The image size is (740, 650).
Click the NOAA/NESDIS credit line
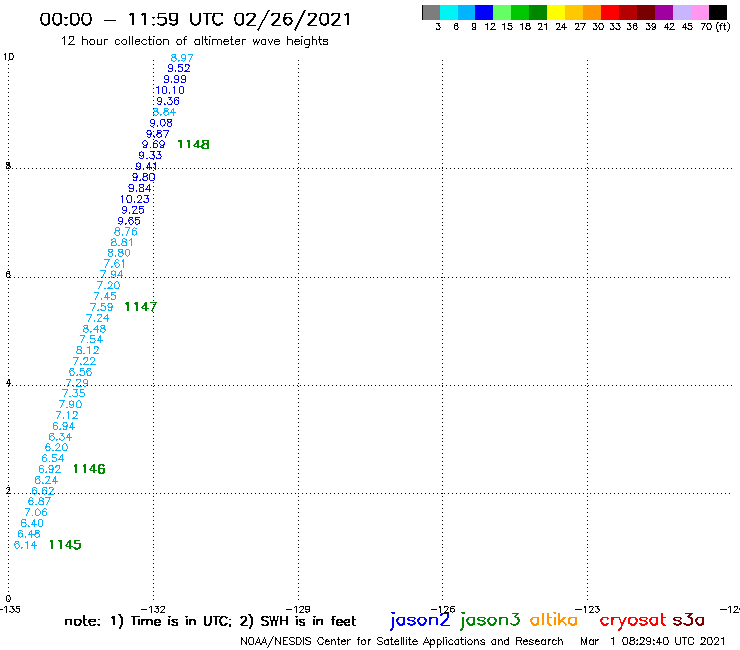coord(402,641)
